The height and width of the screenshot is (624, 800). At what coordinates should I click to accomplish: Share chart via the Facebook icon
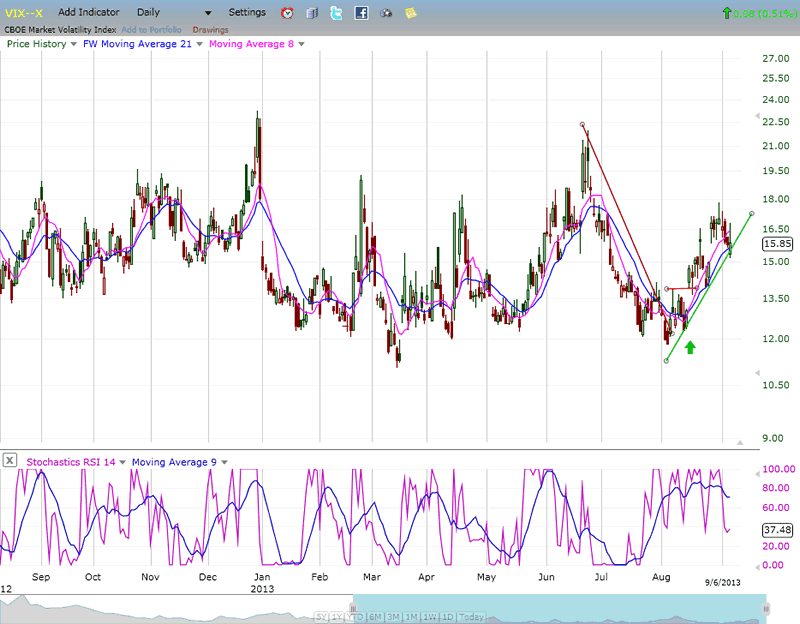tap(361, 13)
